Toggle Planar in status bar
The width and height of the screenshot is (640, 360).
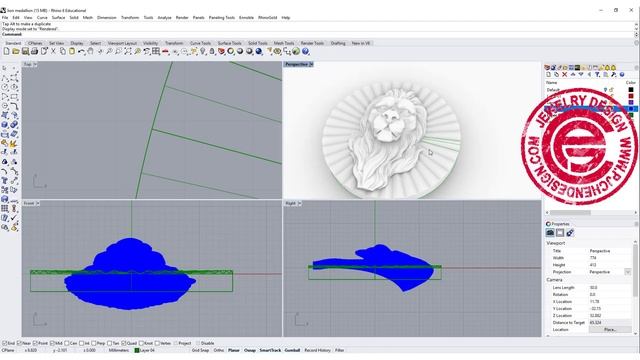coord(234,350)
